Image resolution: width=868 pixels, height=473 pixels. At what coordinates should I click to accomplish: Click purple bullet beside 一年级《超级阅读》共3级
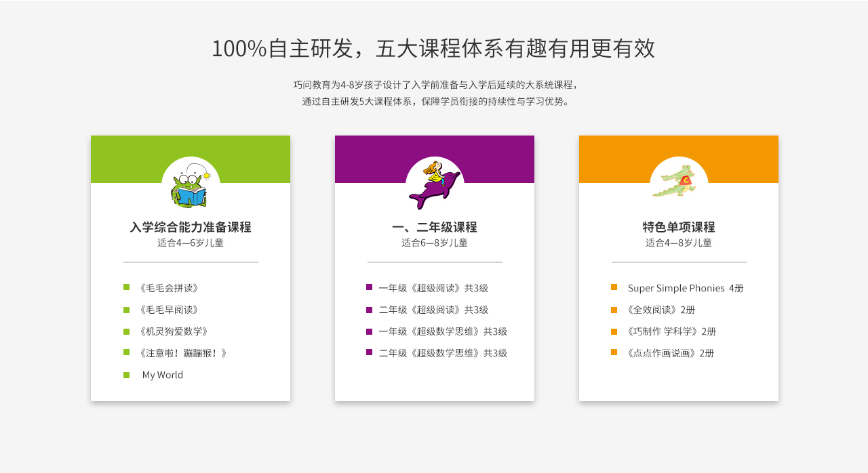(x=369, y=287)
